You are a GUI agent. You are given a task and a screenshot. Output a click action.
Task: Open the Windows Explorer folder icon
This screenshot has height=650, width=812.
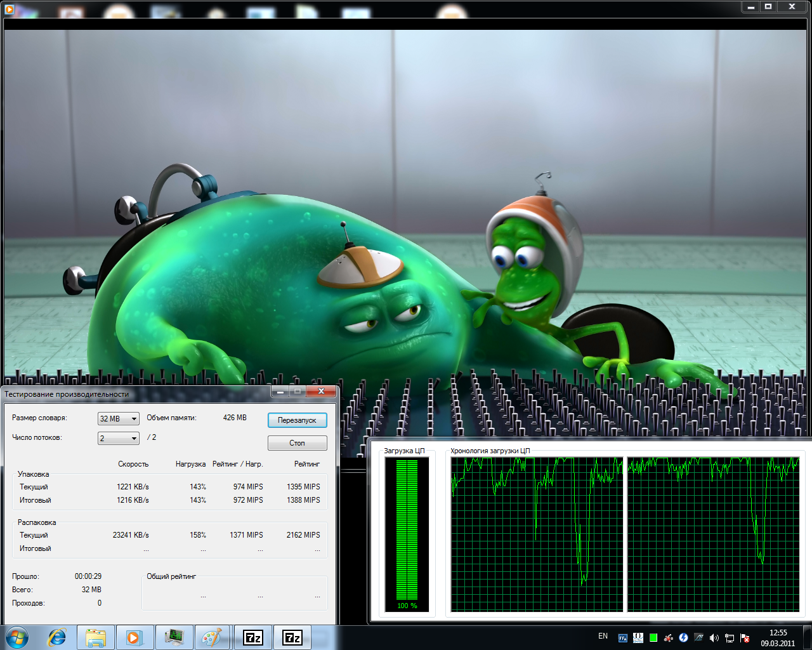96,637
